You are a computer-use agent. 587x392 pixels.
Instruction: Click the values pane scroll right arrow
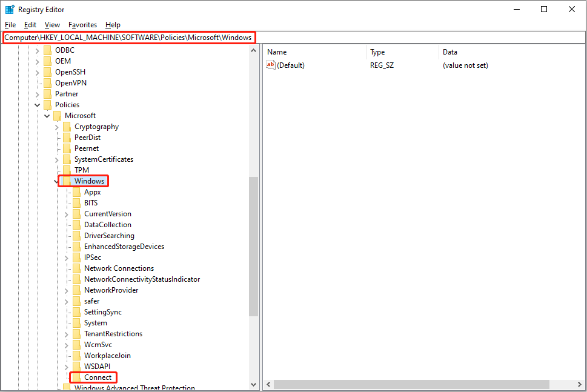(580, 384)
